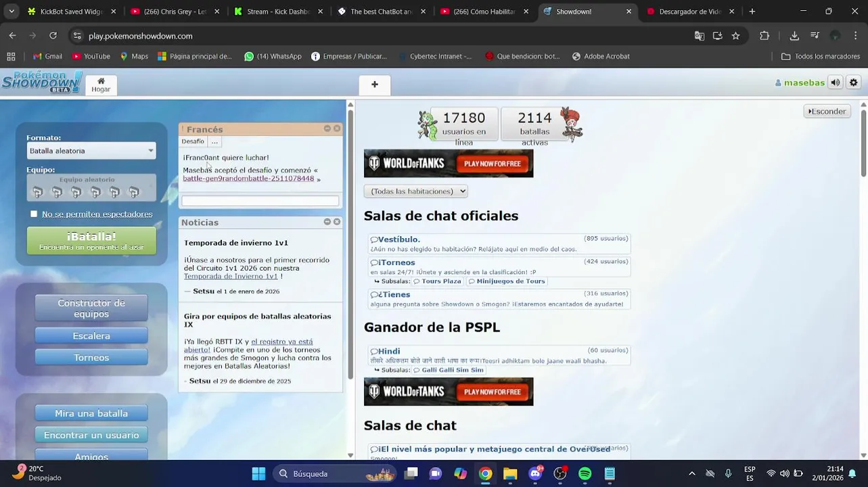Join the Hindi chat room
Image resolution: width=868 pixels, height=487 pixels.
click(x=500, y=355)
